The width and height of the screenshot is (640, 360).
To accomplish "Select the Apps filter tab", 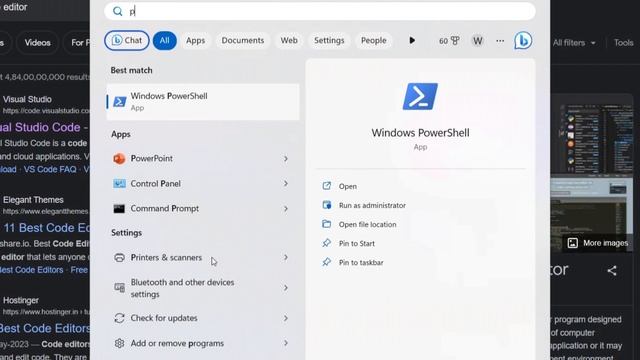I will click(196, 40).
